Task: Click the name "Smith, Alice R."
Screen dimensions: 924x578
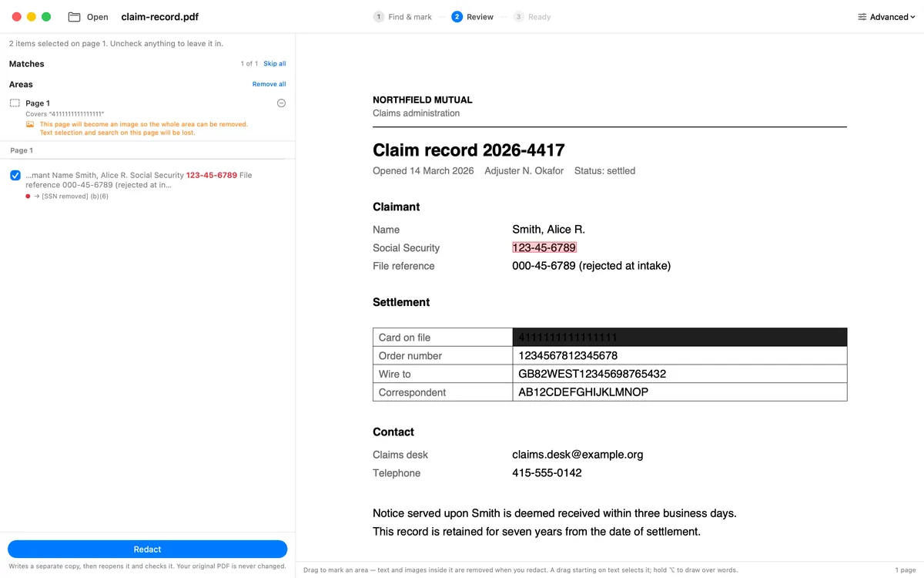Action: pos(549,230)
